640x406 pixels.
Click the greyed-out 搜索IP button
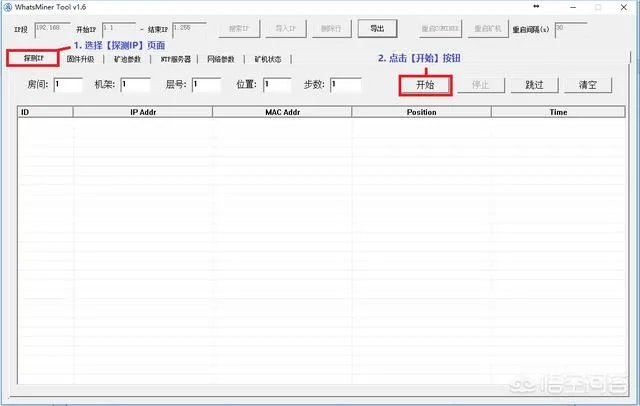pos(239,29)
